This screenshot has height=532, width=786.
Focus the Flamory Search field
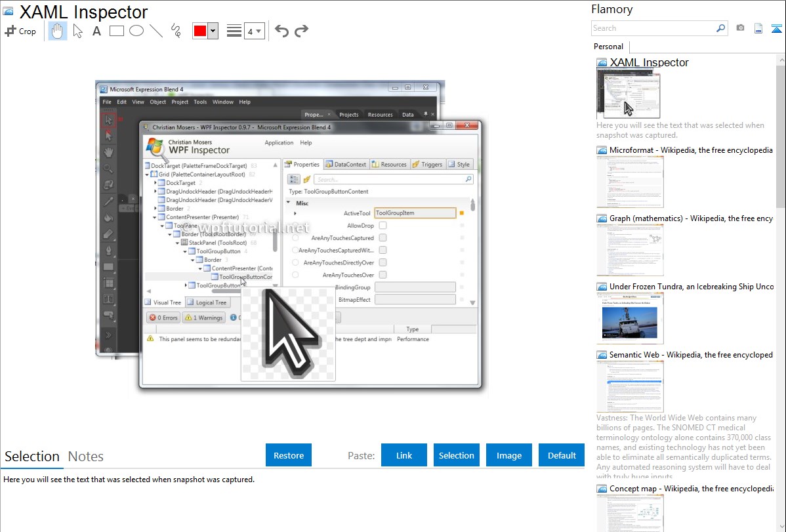(x=653, y=28)
